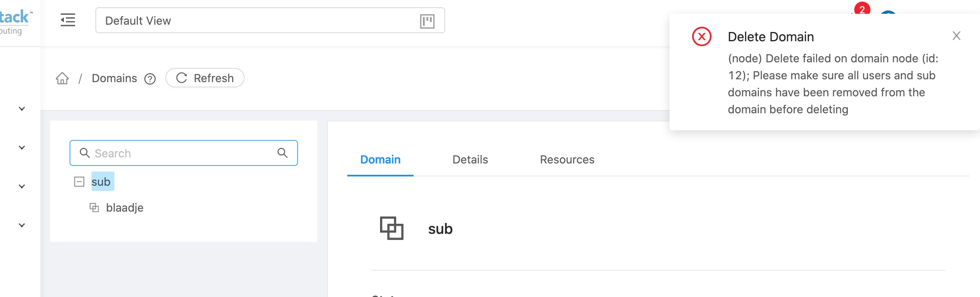Image resolution: width=980 pixels, height=297 pixels.
Task: Dismiss the Delete Domain notification
Action: tap(956, 36)
